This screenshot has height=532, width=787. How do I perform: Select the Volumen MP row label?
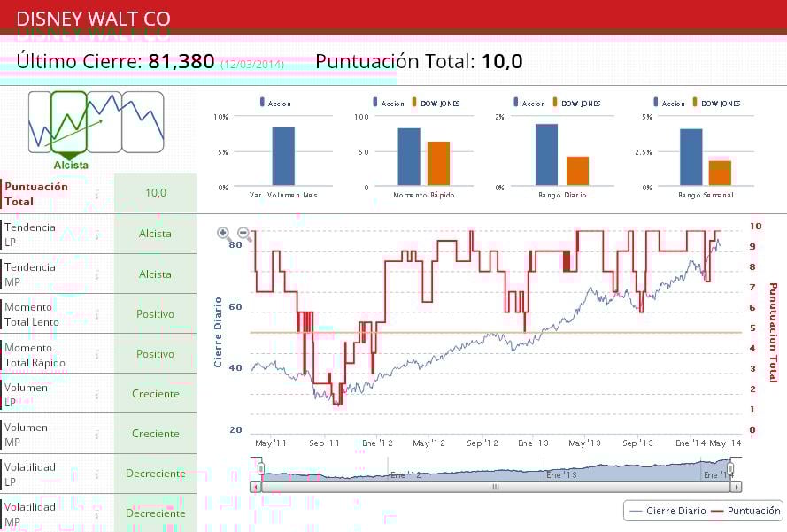[x=26, y=435]
